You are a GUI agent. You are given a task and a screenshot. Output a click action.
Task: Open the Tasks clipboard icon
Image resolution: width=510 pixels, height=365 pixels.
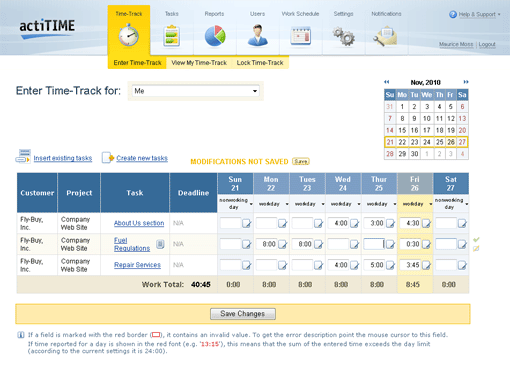point(172,36)
